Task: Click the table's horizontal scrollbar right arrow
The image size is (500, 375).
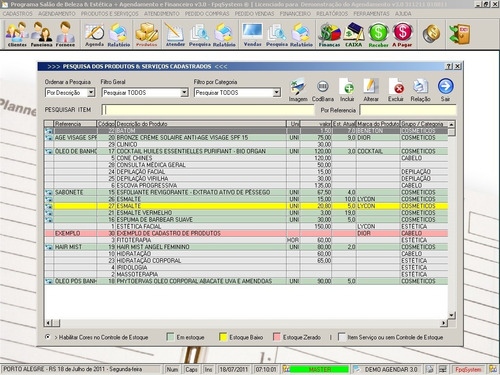Action: (x=443, y=323)
